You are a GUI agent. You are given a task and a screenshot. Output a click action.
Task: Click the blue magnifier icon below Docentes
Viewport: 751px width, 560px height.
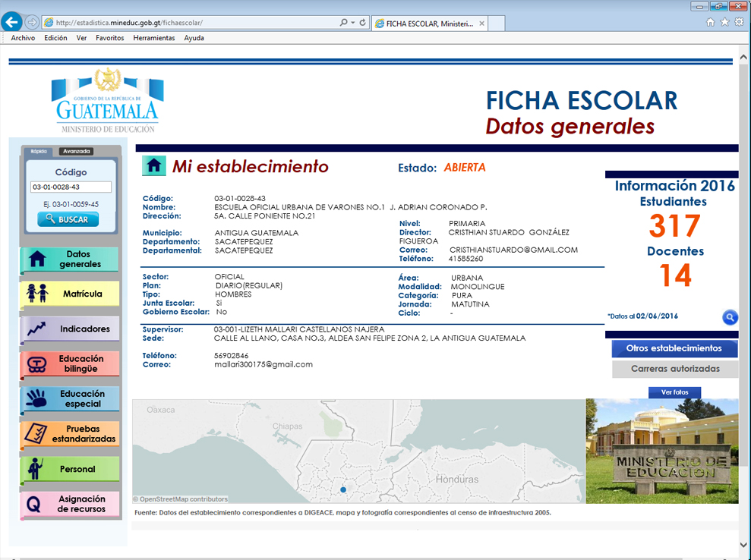click(x=729, y=317)
